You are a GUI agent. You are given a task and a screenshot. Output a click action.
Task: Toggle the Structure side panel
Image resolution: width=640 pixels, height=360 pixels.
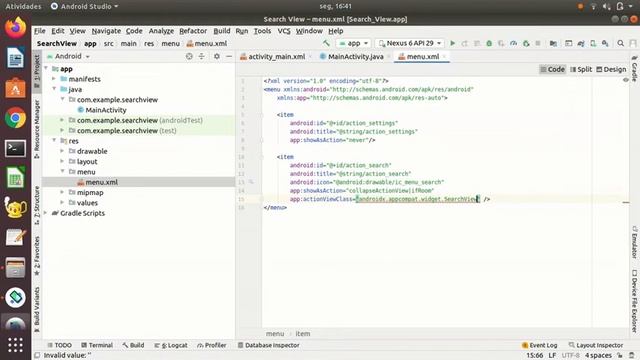click(x=37, y=205)
